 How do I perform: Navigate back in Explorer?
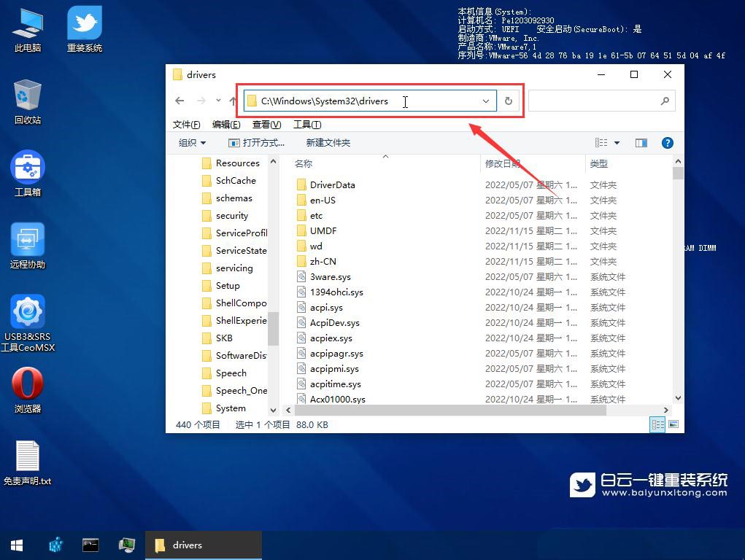click(x=180, y=101)
